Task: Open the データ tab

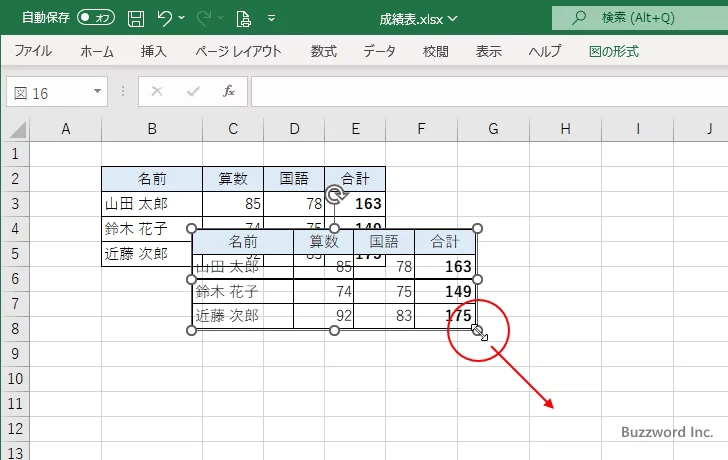Action: click(x=379, y=51)
